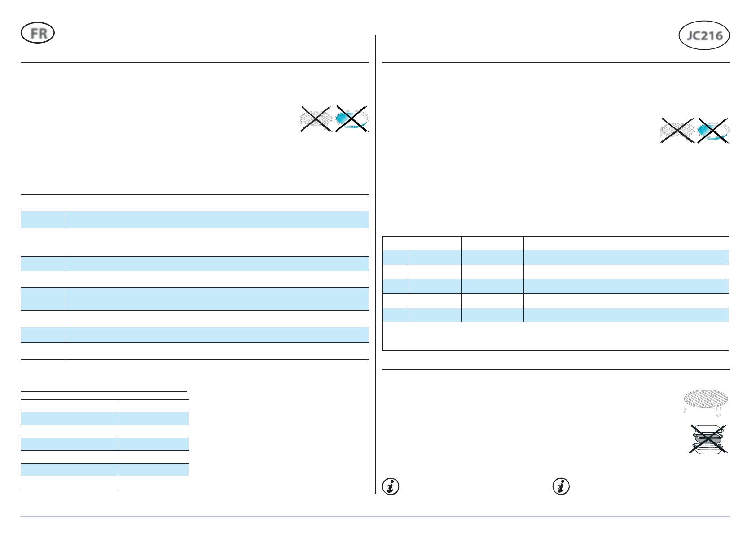The height and width of the screenshot is (534, 756).
Task: Click rightmost header cell of the right table
Action: click(x=626, y=243)
